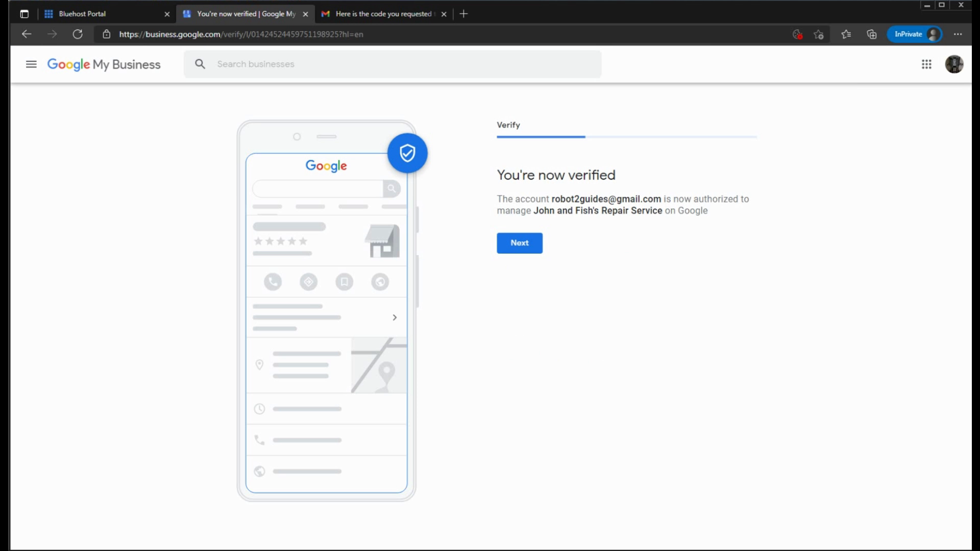The image size is (980, 551).
Task: Switch to Gmail code requested tab
Action: coord(383,14)
